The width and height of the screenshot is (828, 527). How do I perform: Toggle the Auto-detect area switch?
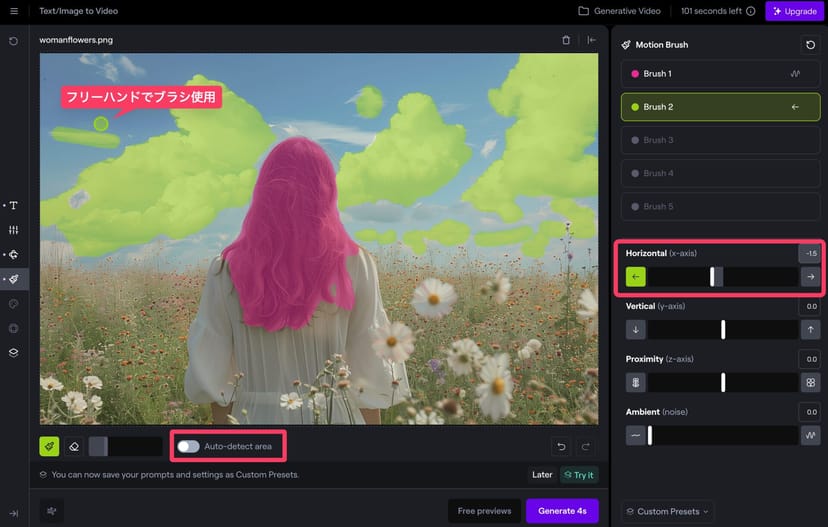tap(188, 446)
